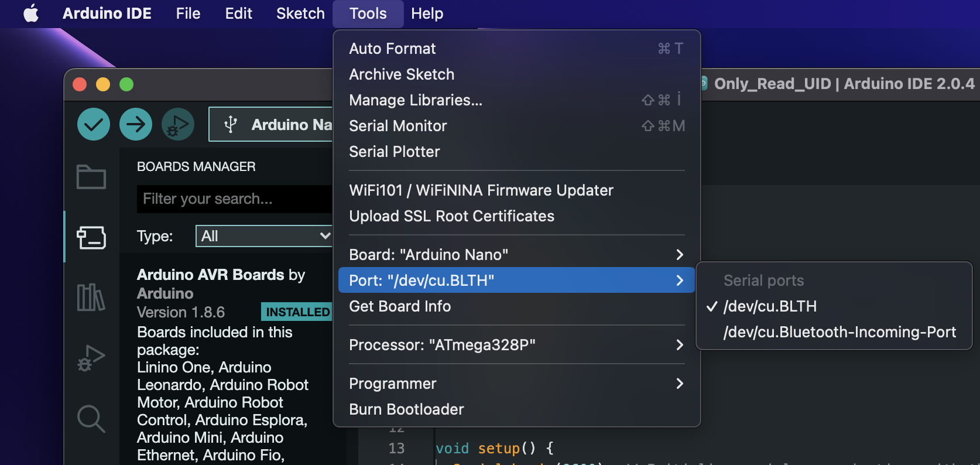Open the Debug sidebar icon
Viewport: 980px width, 465px height.
click(91, 358)
